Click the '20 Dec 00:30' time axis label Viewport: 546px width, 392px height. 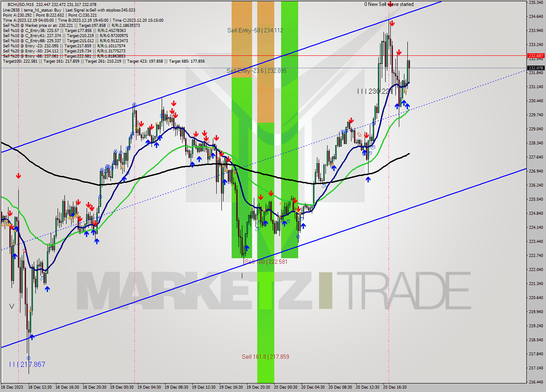tap(285, 387)
